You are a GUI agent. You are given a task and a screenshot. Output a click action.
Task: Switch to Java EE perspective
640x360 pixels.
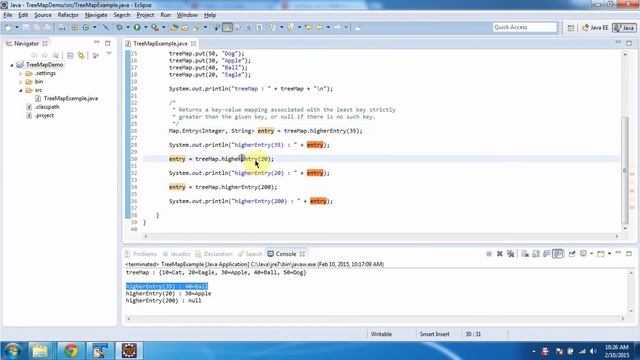pyautogui.click(x=595, y=27)
